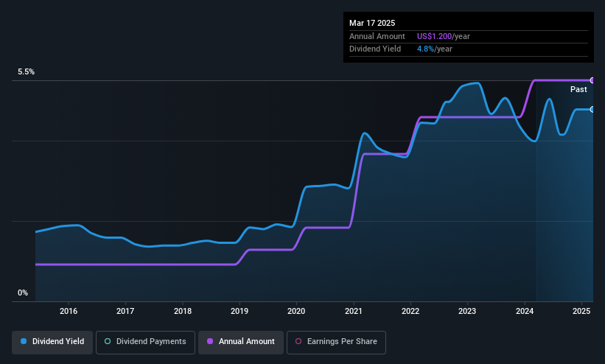Image resolution: width=605 pixels, height=364 pixels.
Task: Click the Mar 17 2025 tooltip date
Action: [372, 23]
